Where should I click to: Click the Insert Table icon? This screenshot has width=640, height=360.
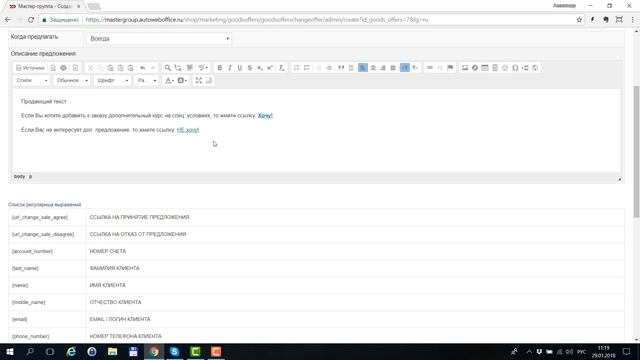(485, 68)
